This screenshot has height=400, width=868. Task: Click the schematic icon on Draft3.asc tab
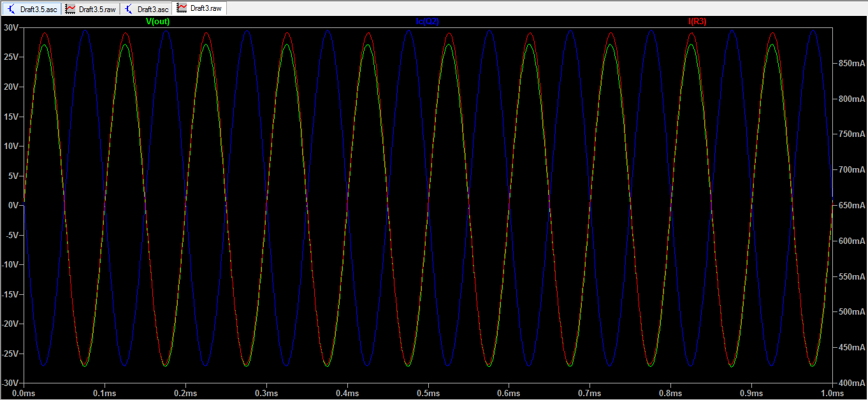(129, 10)
